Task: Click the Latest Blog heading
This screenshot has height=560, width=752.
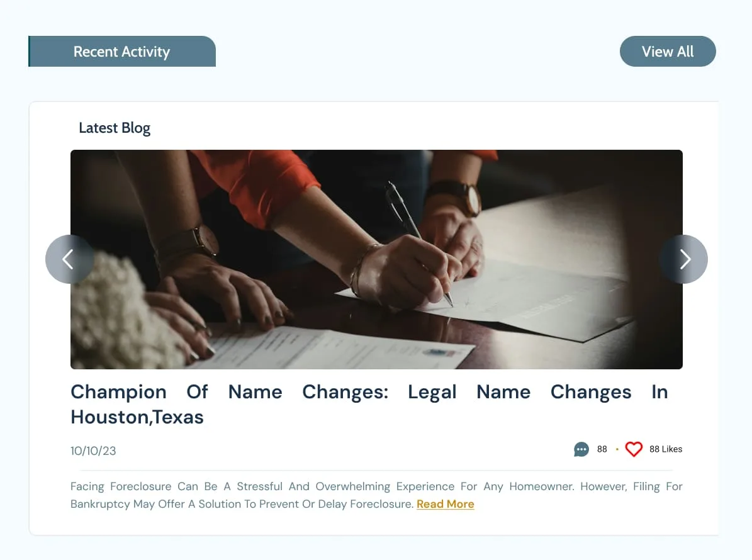Action: coord(115,128)
